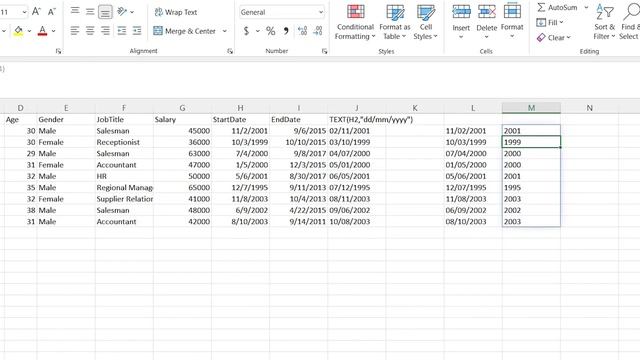The image size is (640, 360).
Task: Select column M header
Action: coord(531,108)
